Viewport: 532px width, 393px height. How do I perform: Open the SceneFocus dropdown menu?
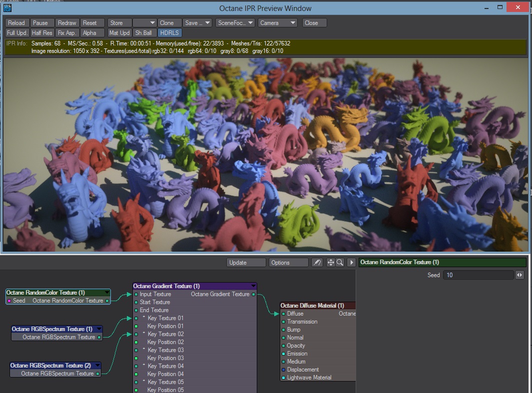coord(235,23)
